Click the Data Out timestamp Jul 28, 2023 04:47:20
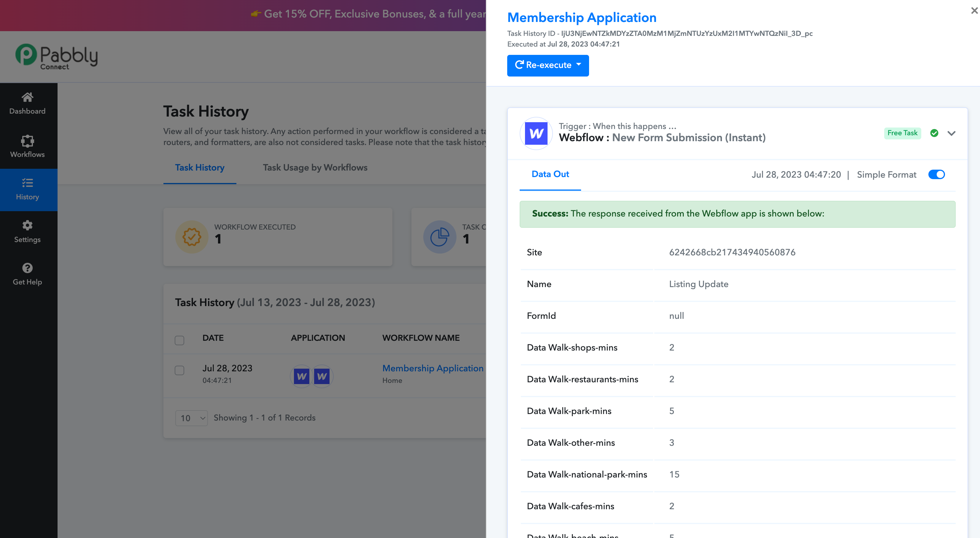 point(796,175)
